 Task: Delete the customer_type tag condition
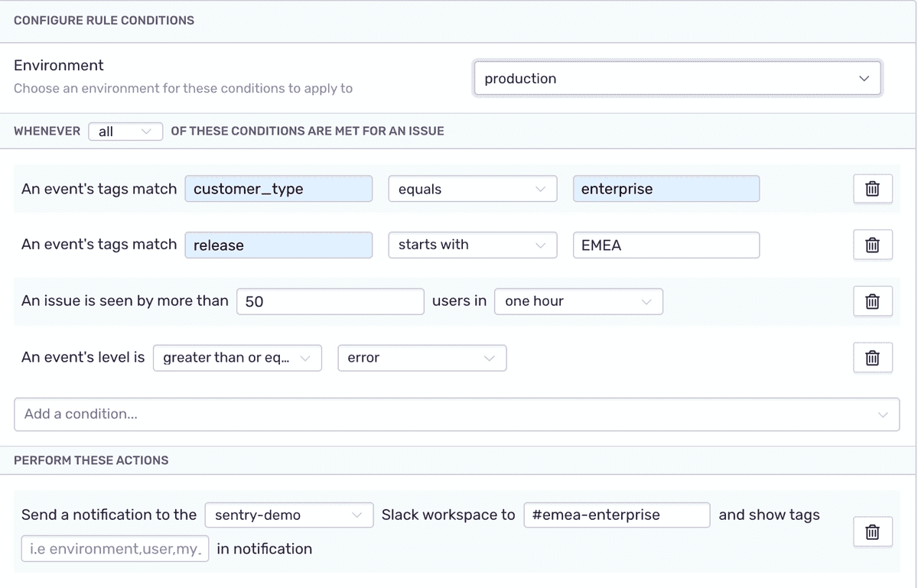point(873,189)
